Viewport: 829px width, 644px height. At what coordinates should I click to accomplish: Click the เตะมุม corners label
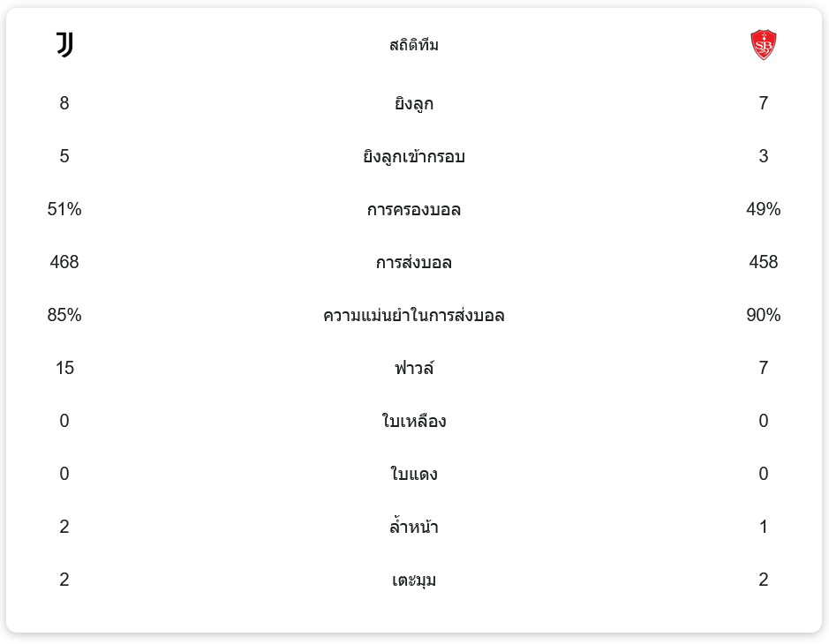pyautogui.click(x=414, y=580)
